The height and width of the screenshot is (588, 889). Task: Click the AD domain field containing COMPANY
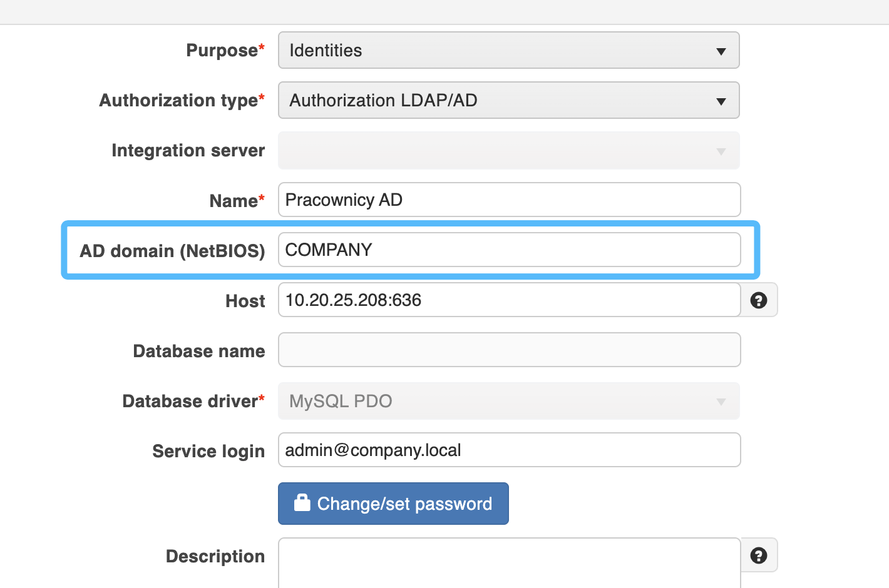click(508, 250)
